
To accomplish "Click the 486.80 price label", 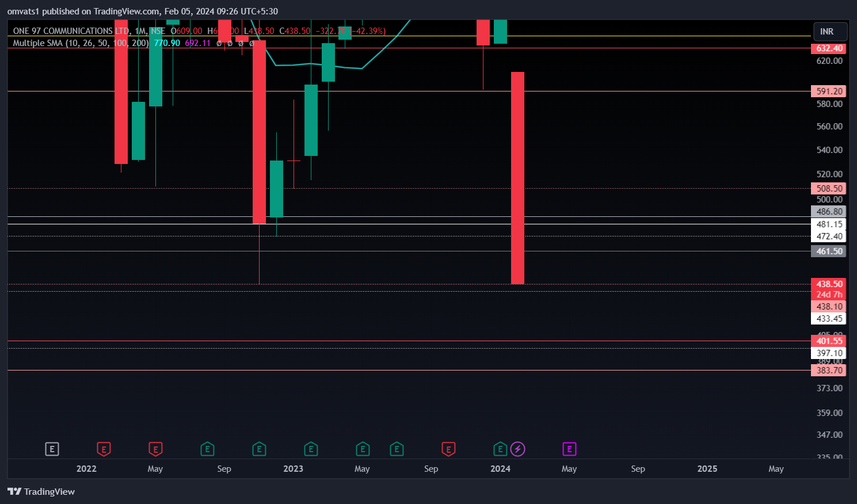I will tap(829, 212).
